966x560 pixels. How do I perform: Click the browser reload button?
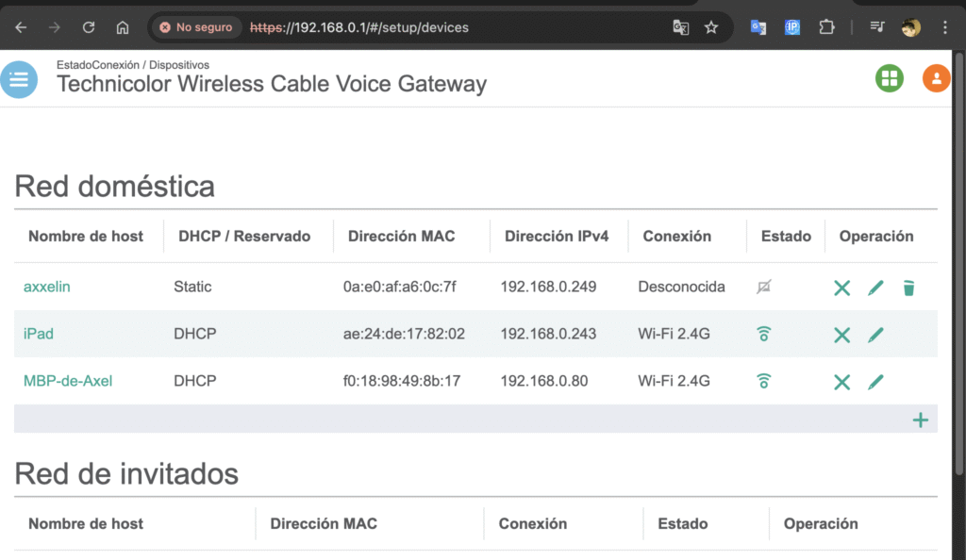click(x=89, y=27)
